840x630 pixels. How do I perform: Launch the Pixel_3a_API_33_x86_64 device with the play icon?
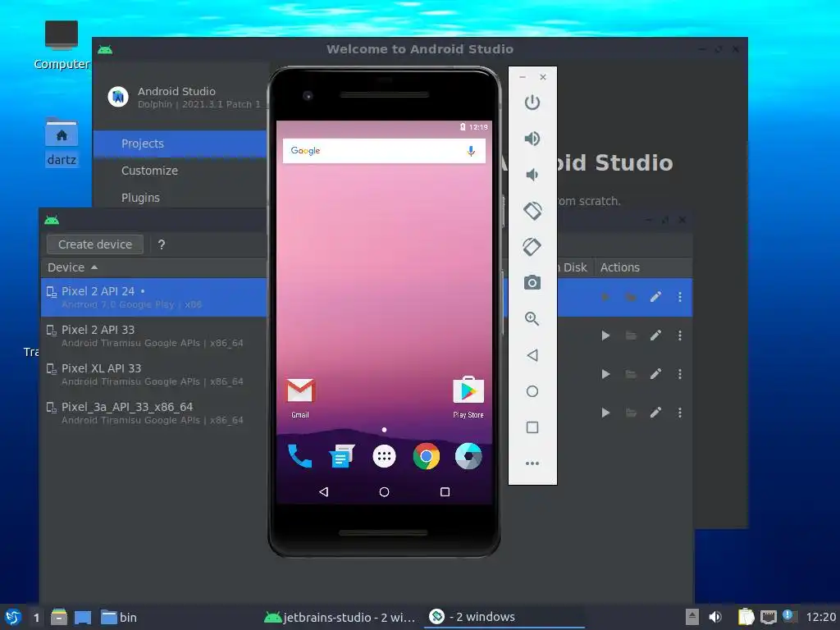[605, 413]
